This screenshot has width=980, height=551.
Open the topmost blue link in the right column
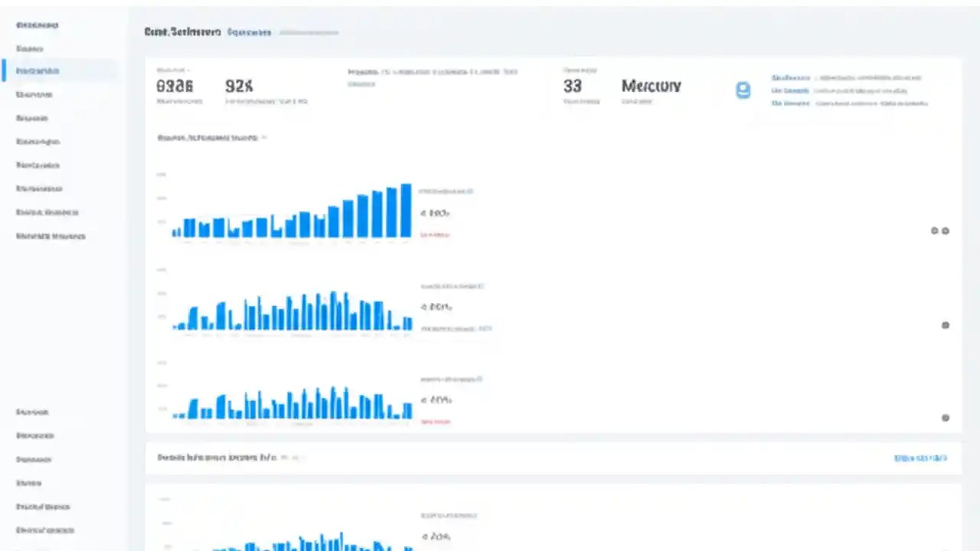point(790,77)
